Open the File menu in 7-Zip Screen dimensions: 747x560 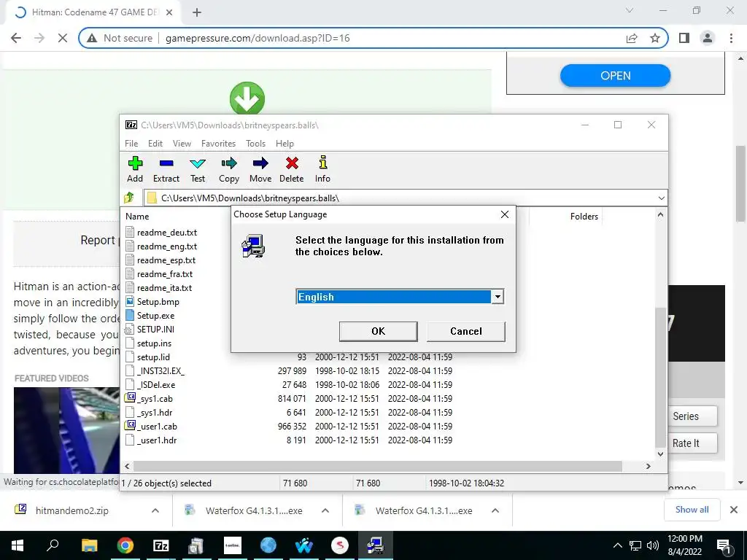[131, 144]
